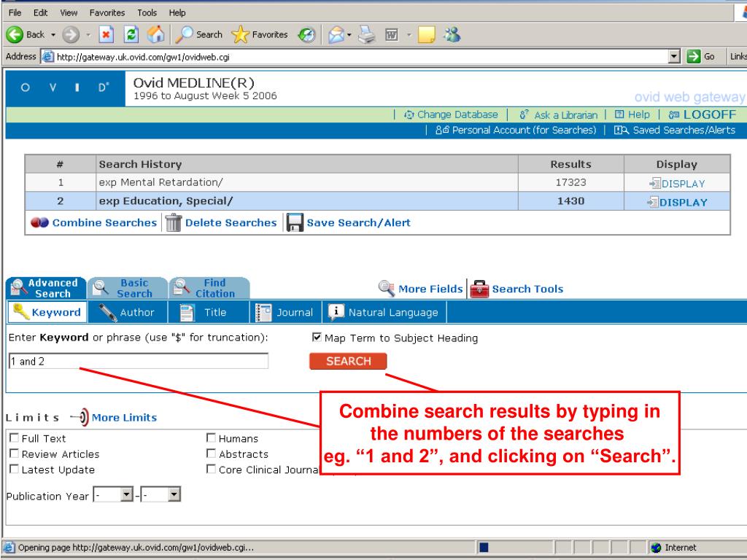Switch to the Find Citation tab

(x=209, y=288)
